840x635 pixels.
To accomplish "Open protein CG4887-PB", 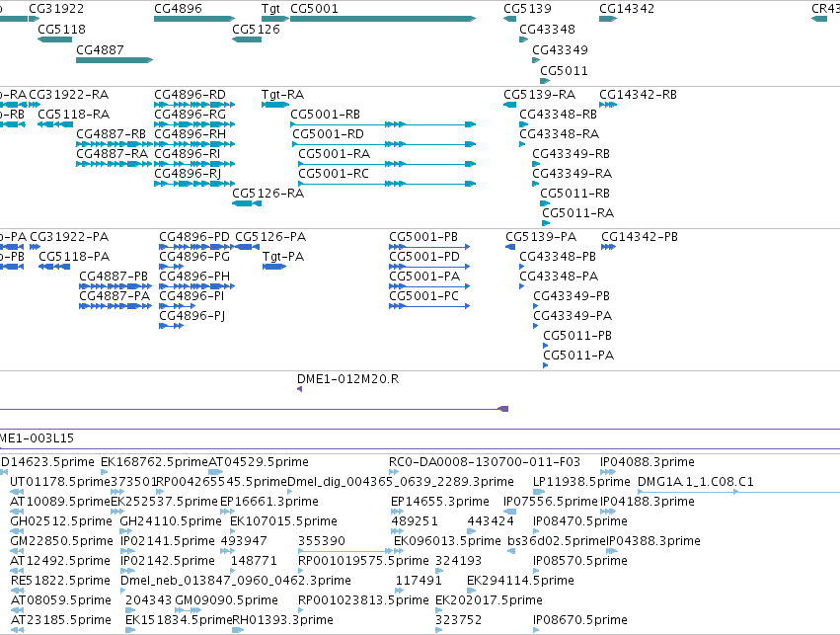I will [114, 277].
